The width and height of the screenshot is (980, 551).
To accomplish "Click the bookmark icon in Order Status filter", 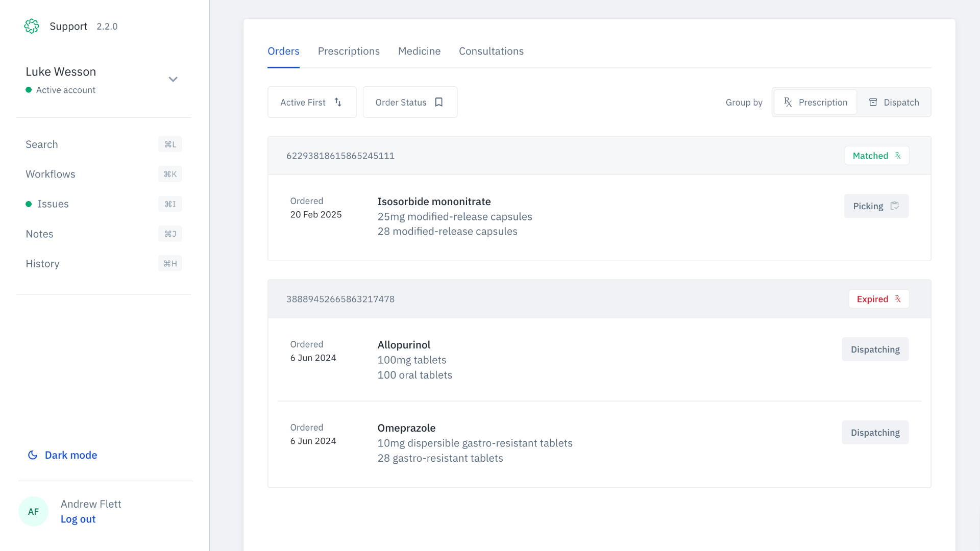I will (x=439, y=102).
